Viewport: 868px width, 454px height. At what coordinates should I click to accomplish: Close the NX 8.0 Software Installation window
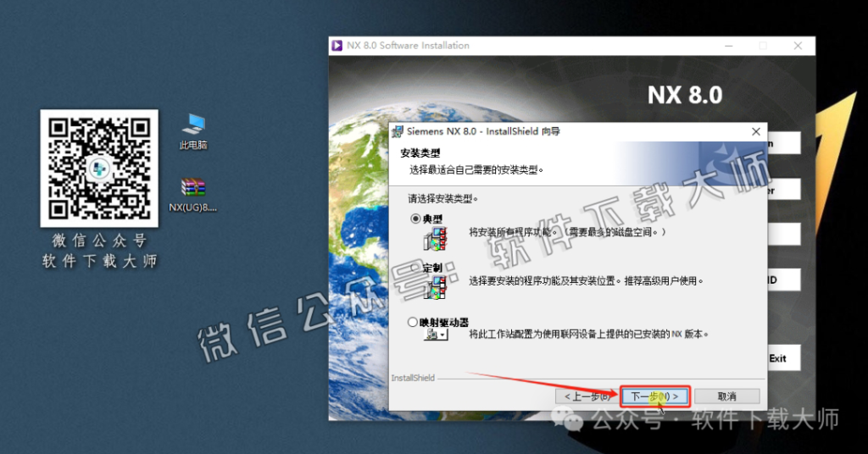pos(798,46)
